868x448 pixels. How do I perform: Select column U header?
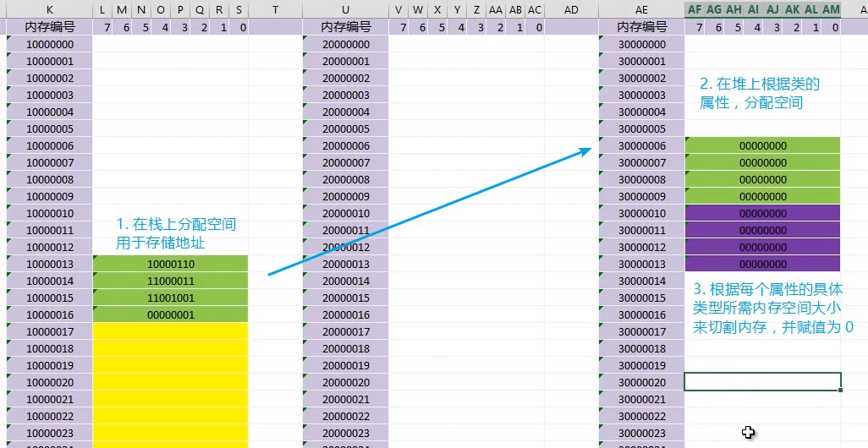(345, 9)
